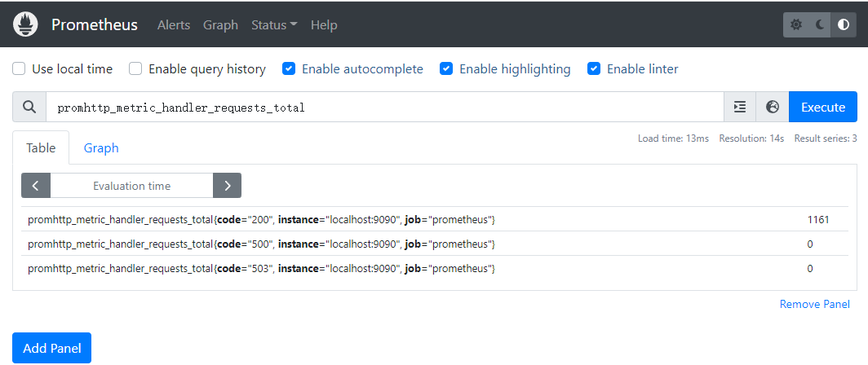Enable query history checkbox
This screenshot has height=365, width=868.
[x=135, y=69]
